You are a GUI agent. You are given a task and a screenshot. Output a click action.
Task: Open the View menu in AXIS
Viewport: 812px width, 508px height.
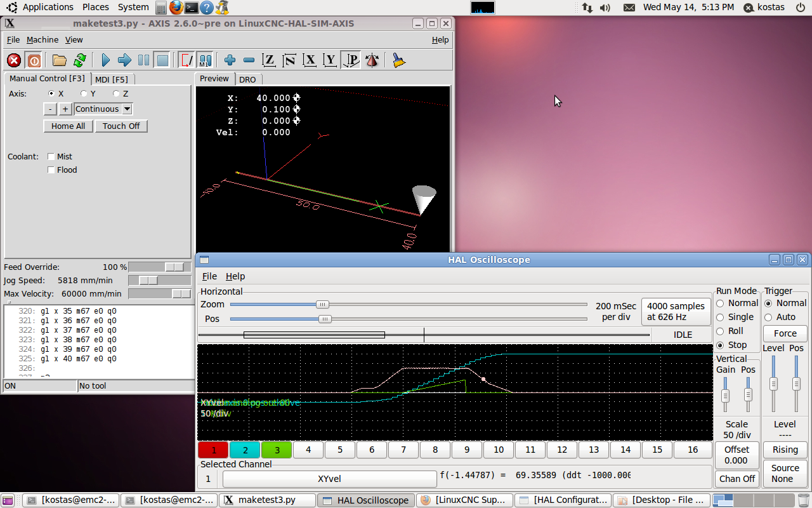tap(74, 39)
